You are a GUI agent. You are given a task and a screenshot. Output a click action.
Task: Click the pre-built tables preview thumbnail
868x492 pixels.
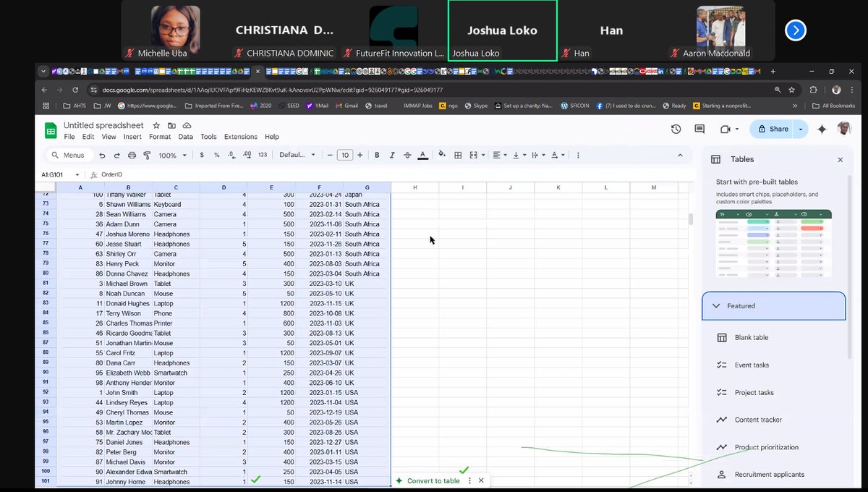(x=773, y=243)
